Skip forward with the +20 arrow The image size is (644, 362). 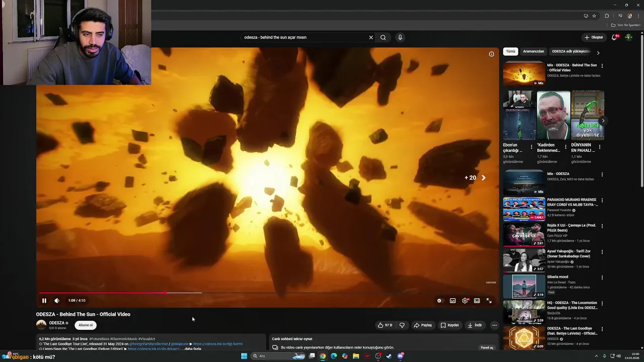[x=484, y=177]
